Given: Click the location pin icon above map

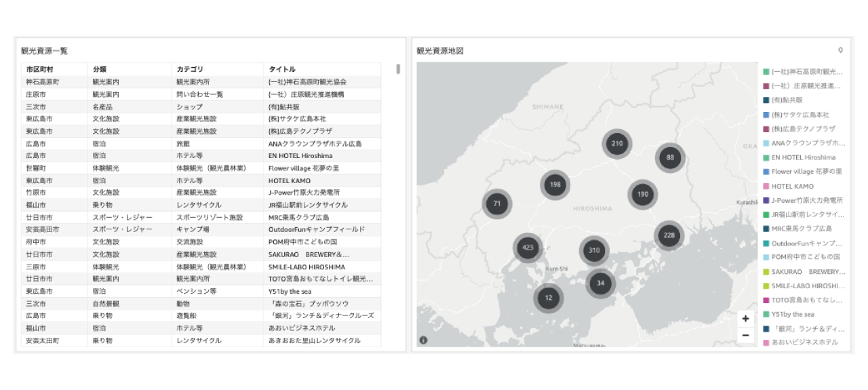Looking at the screenshot, I should click(840, 50).
